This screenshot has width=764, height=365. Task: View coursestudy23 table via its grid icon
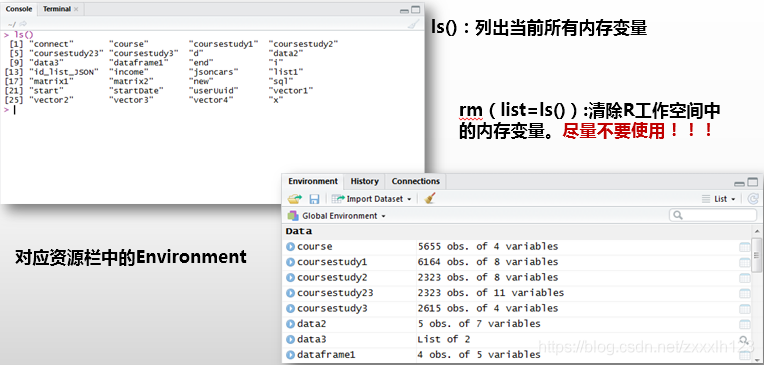pyautogui.click(x=745, y=293)
